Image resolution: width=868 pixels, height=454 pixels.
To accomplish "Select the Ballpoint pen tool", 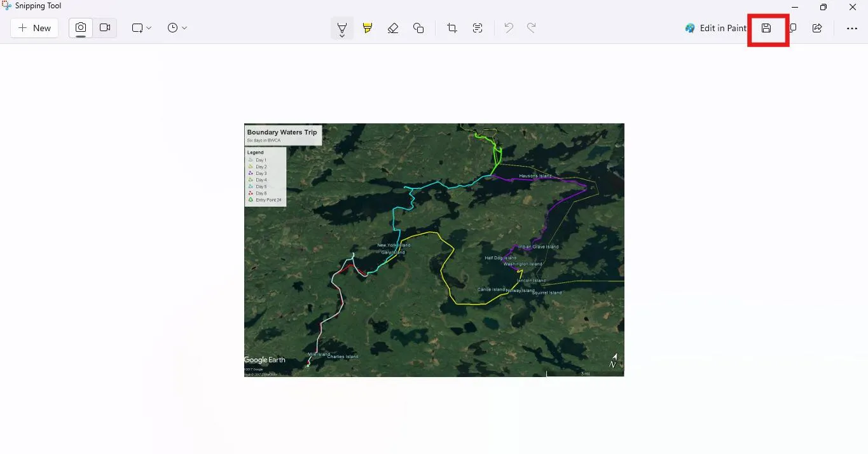I will [x=342, y=27].
